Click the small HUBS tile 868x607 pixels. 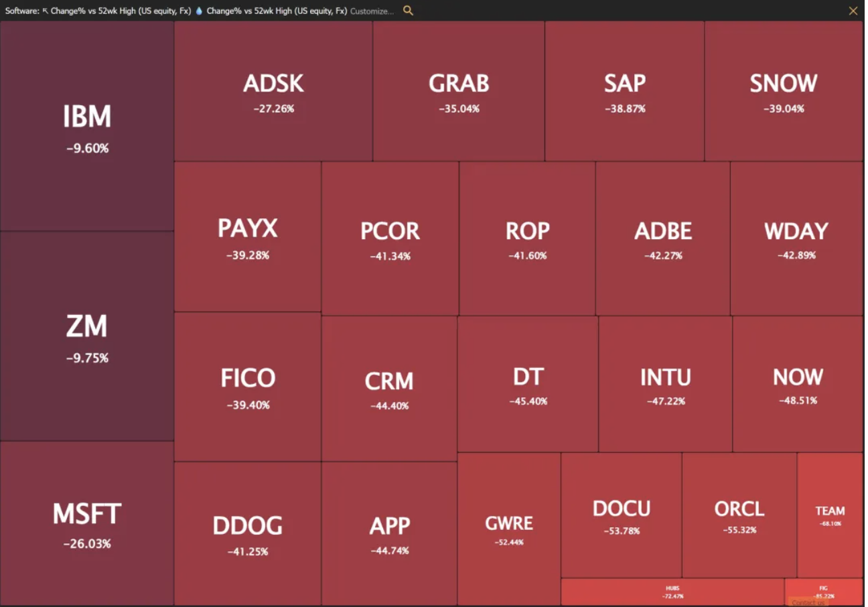(672, 592)
